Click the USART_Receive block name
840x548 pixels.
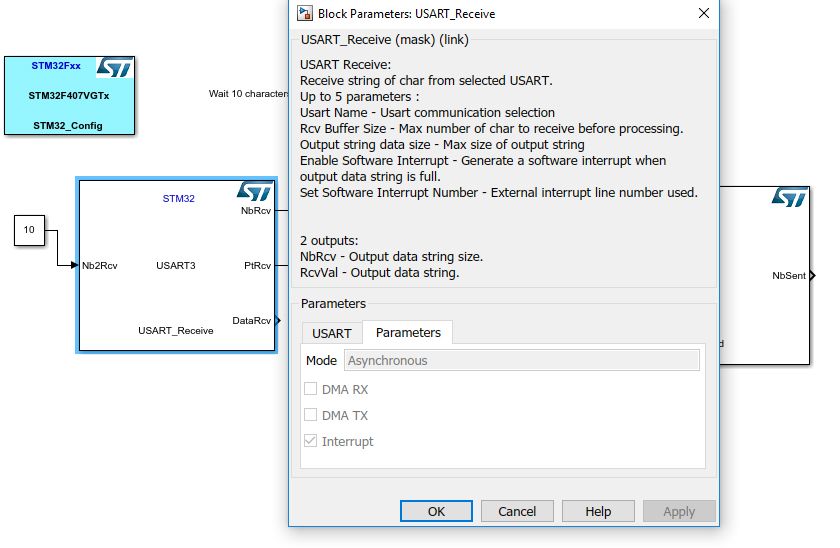pos(176,331)
